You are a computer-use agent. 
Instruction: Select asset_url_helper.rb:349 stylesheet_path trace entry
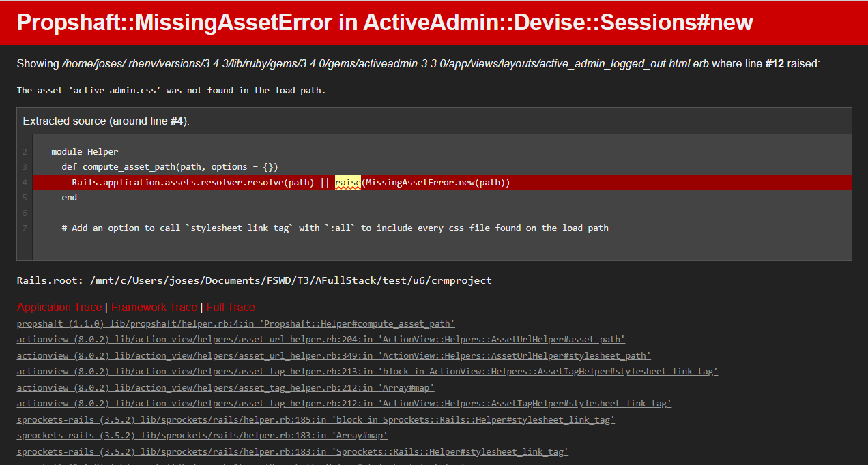coord(334,355)
